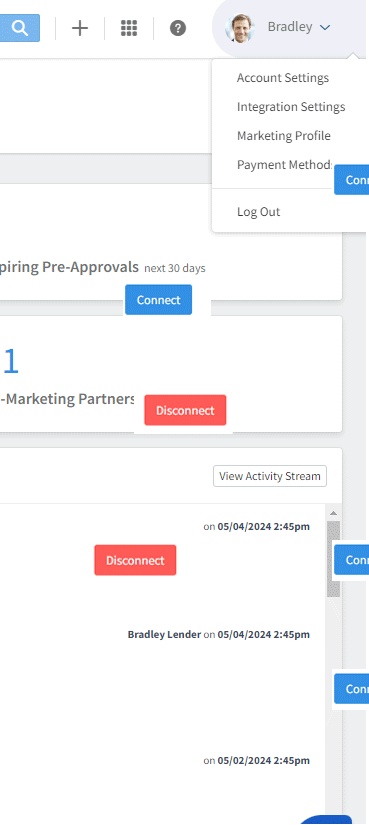Click the View Activity Stream button
This screenshot has height=825, width=369.
click(270, 476)
